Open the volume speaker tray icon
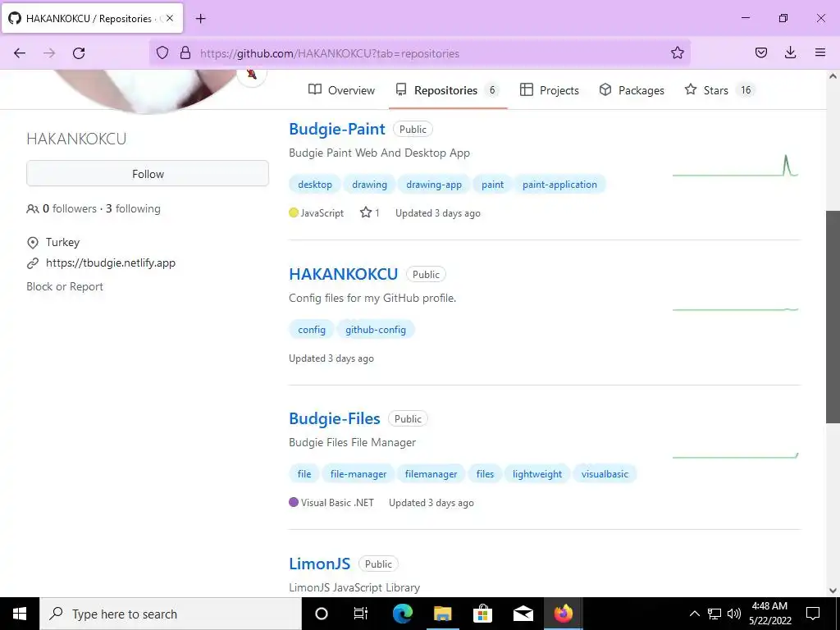The width and height of the screenshot is (840, 630). coord(734,614)
